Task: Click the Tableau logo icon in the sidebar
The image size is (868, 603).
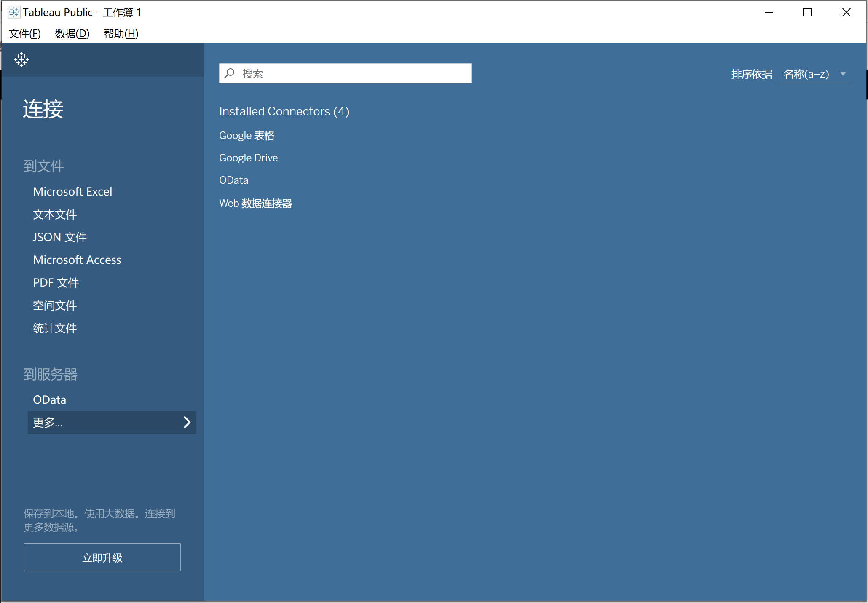Action: tap(21, 59)
